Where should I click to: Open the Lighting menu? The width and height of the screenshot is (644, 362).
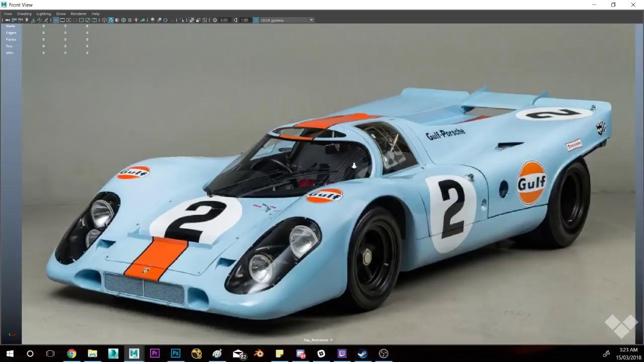[43, 14]
